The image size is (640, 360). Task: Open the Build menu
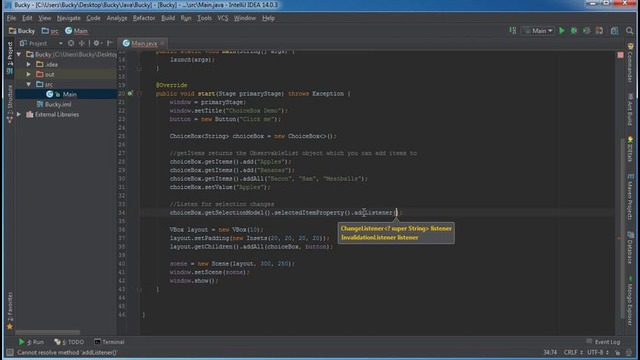point(168,18)
